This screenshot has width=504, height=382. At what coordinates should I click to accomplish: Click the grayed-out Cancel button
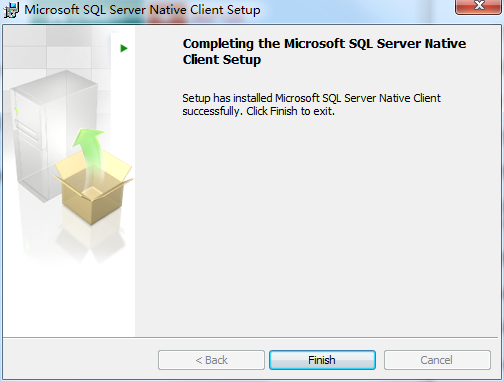point(437,360)
